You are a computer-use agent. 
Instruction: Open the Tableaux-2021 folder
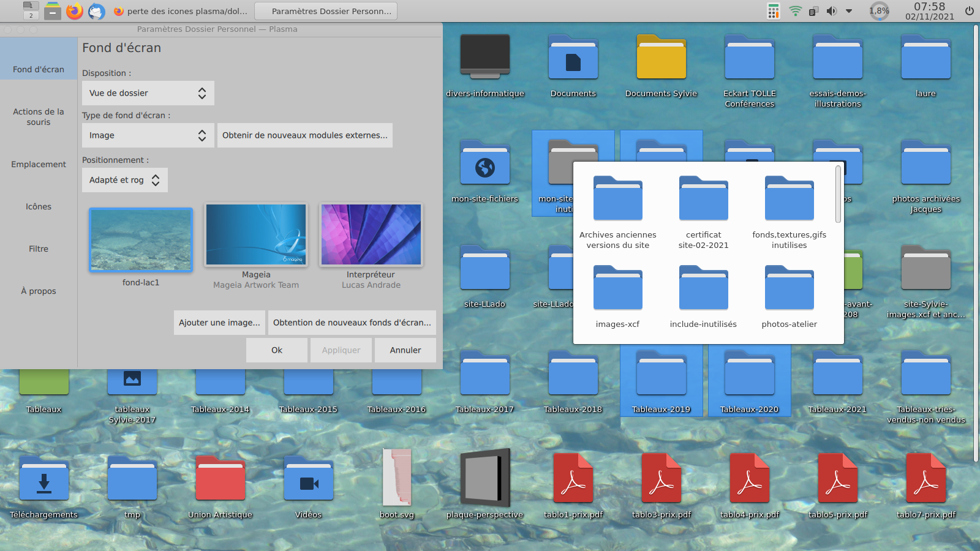(838, 373)
